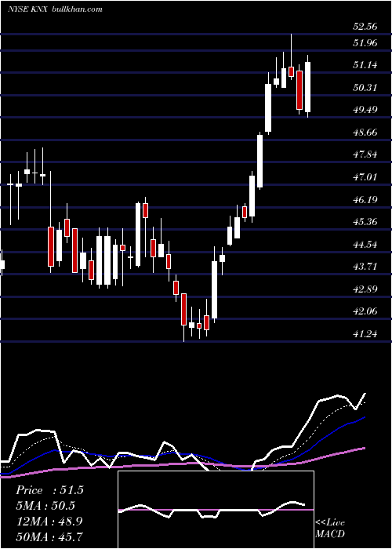Click the MACD inset chart panel
The image size is (392, 549).
point(216,510)
